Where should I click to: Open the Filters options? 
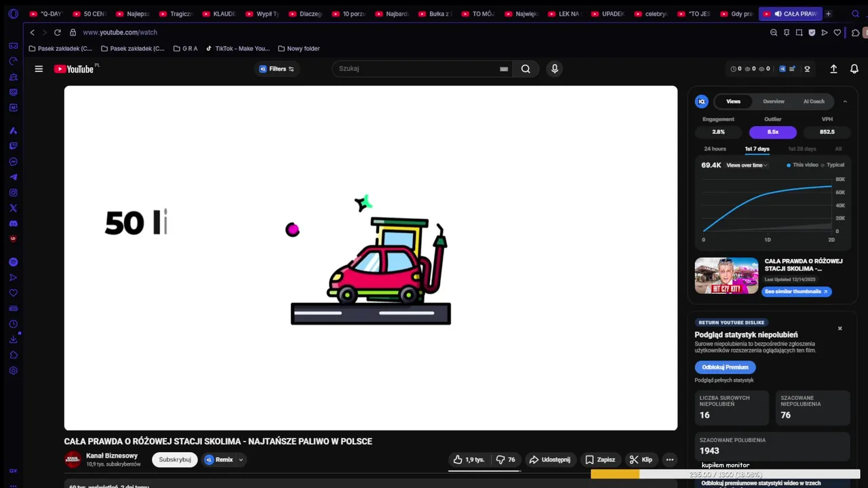pos(277,68)
